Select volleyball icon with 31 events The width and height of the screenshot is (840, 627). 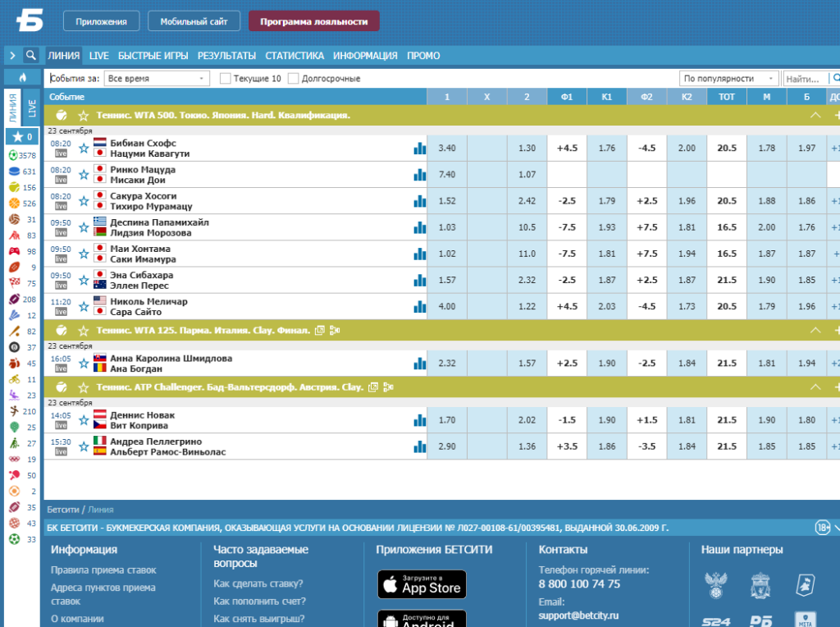coord(15,219)
